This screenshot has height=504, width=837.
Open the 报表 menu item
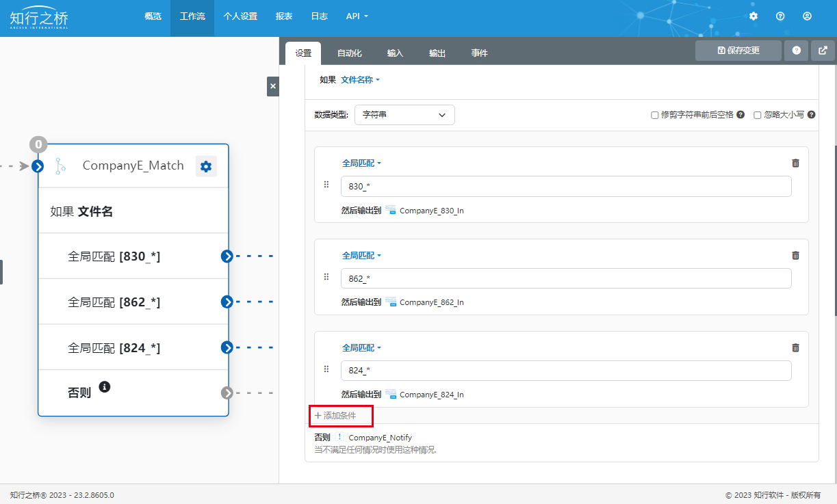tap(284, 16)
